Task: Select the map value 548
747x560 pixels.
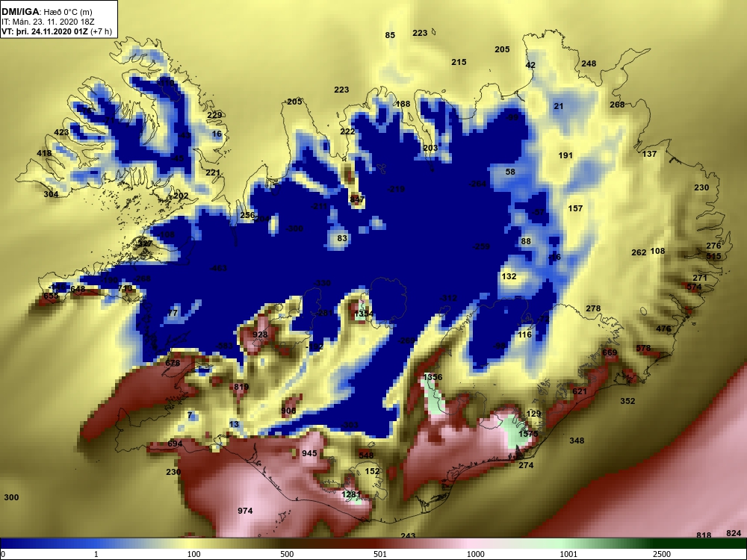Action: [x=366, y=455]
